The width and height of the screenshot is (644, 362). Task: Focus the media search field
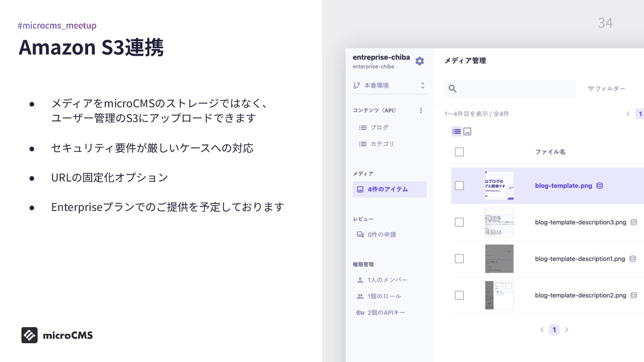(510, 88)
